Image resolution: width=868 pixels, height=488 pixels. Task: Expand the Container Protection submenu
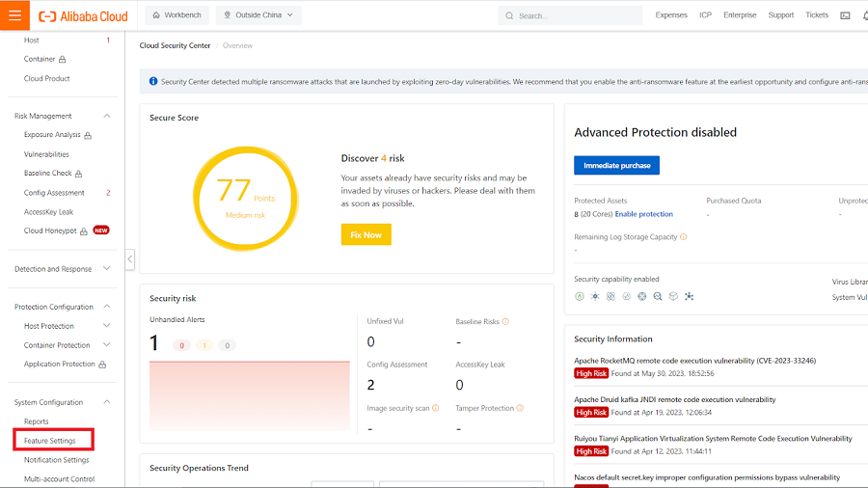click(x=106, y=345)
